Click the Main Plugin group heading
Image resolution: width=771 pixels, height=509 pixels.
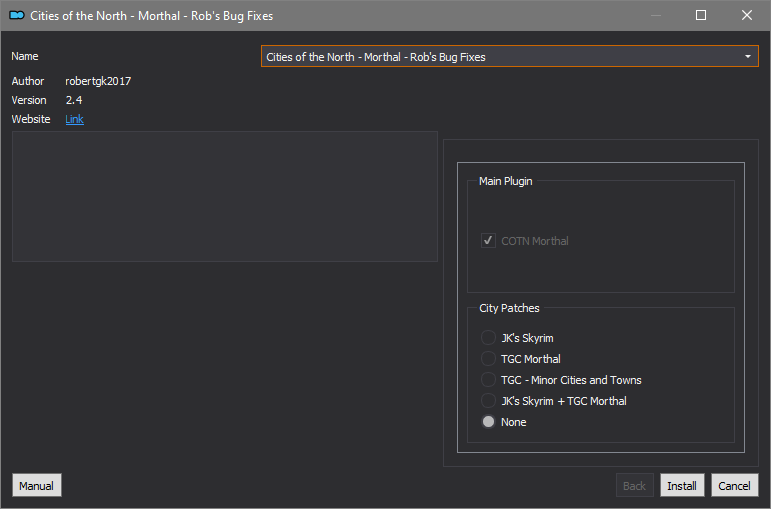505,181
